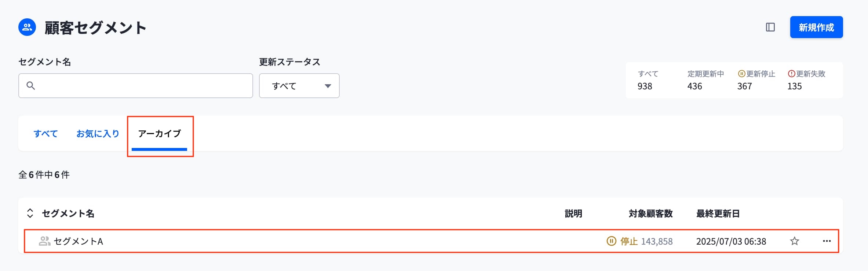Click the paused update status icon in stats

coord(741,74)
